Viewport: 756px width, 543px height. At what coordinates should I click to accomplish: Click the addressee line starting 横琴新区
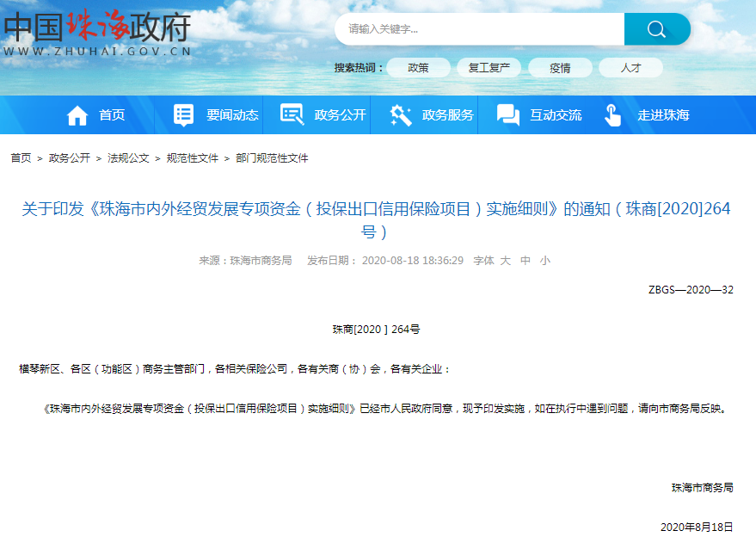coord(235,369)
